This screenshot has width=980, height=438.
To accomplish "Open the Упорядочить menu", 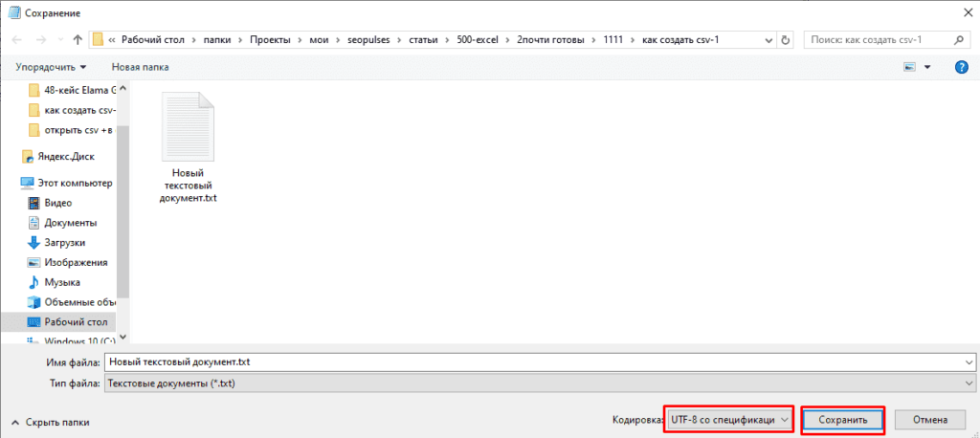I will (x=52, y=67).
